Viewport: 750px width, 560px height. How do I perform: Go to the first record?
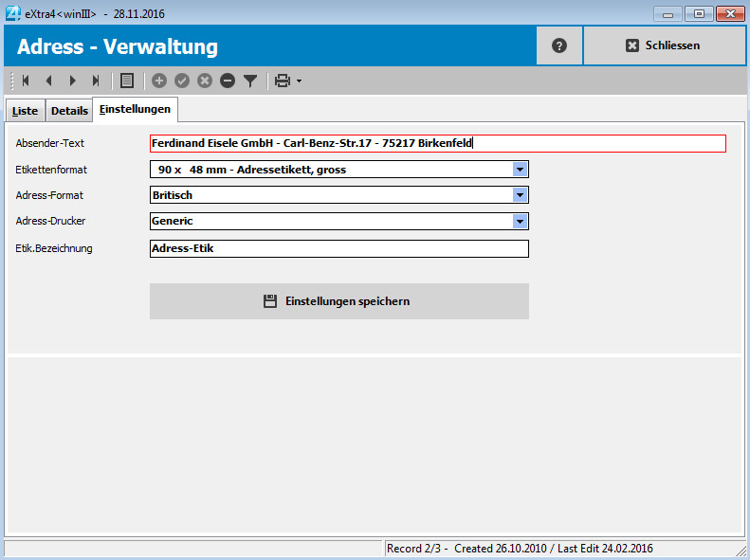26,81
